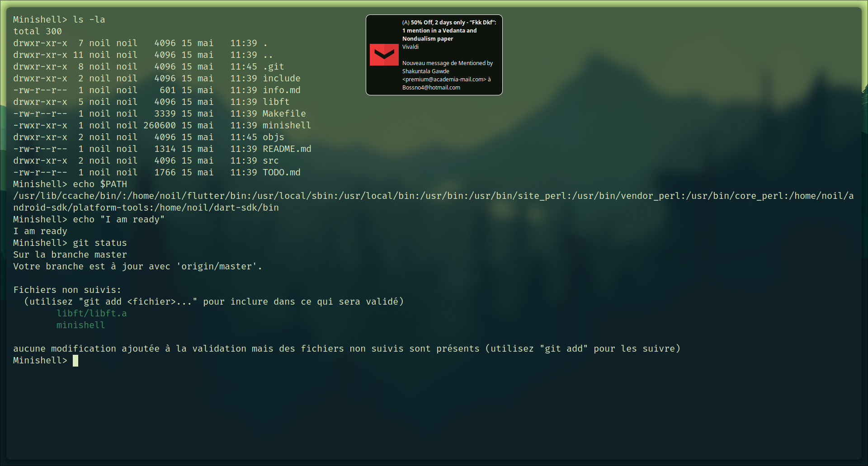Screen dimensions: 868x466
Task: Click the info.md file name
Action: tap(282, 90)
